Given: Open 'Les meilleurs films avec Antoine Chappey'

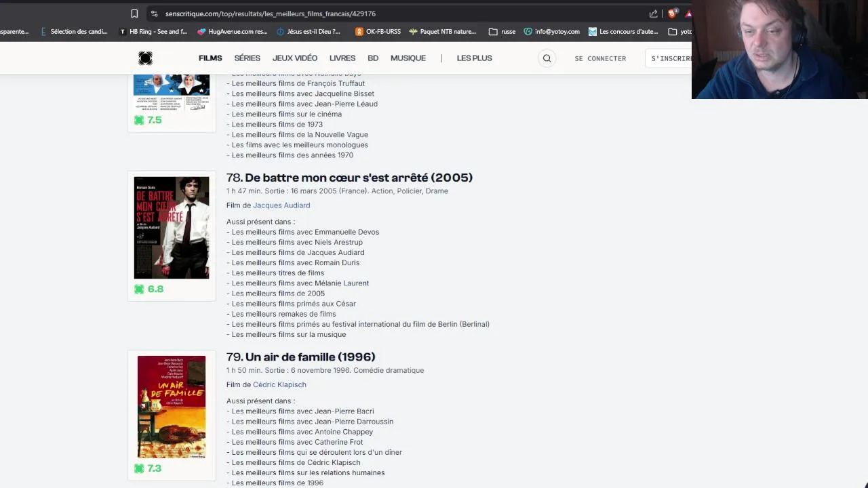Looking at the screenshot, I should [x=302, y=432].
